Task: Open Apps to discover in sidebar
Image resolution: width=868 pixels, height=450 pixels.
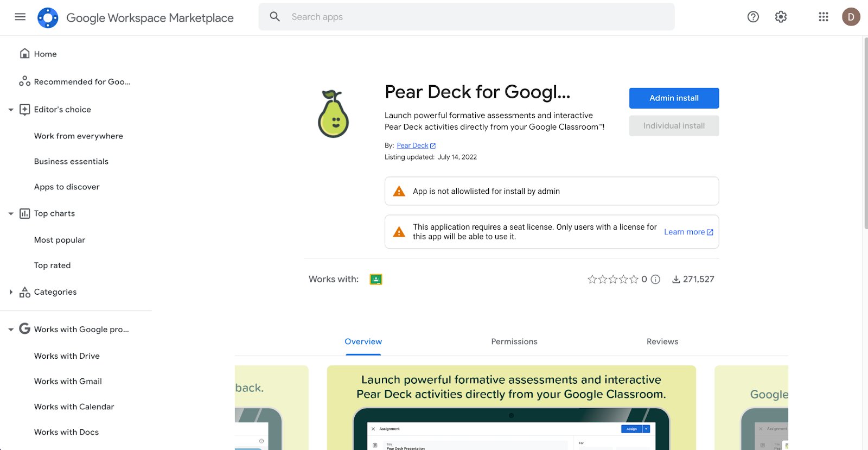Action: tap(67, 187)
